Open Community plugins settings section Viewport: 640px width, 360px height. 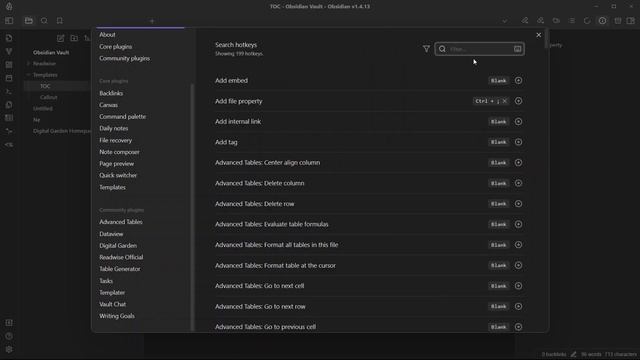[124, 58]
